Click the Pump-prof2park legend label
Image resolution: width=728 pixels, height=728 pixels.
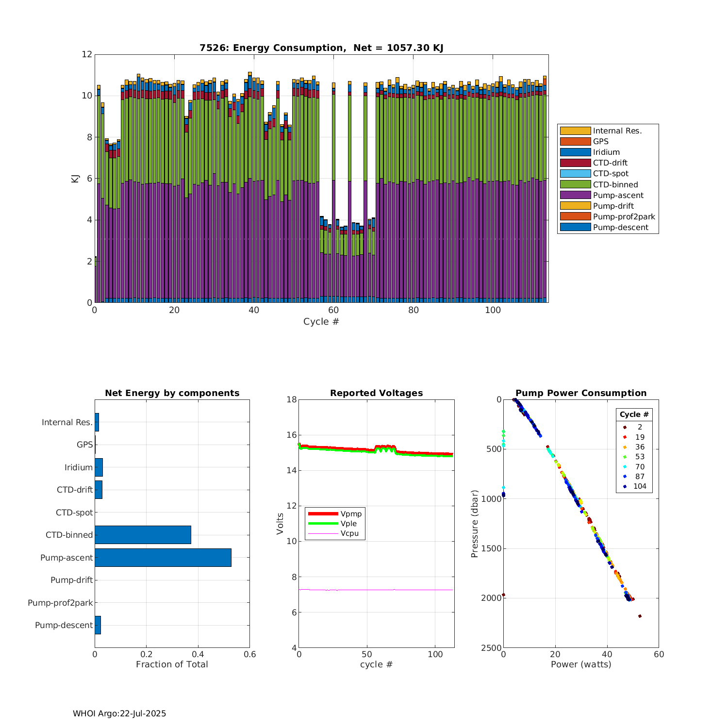click(624, 216)
